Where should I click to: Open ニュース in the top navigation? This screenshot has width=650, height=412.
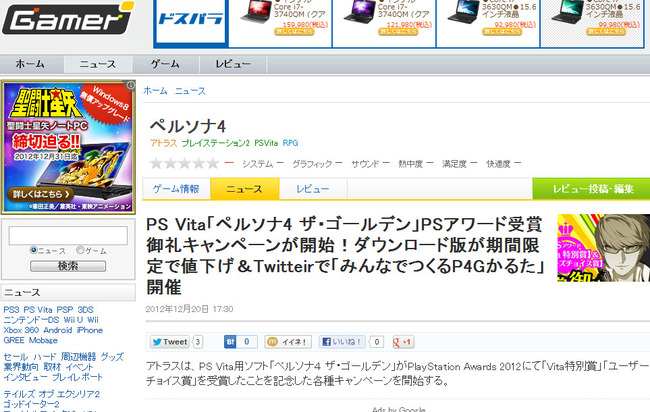click(98, 64)
